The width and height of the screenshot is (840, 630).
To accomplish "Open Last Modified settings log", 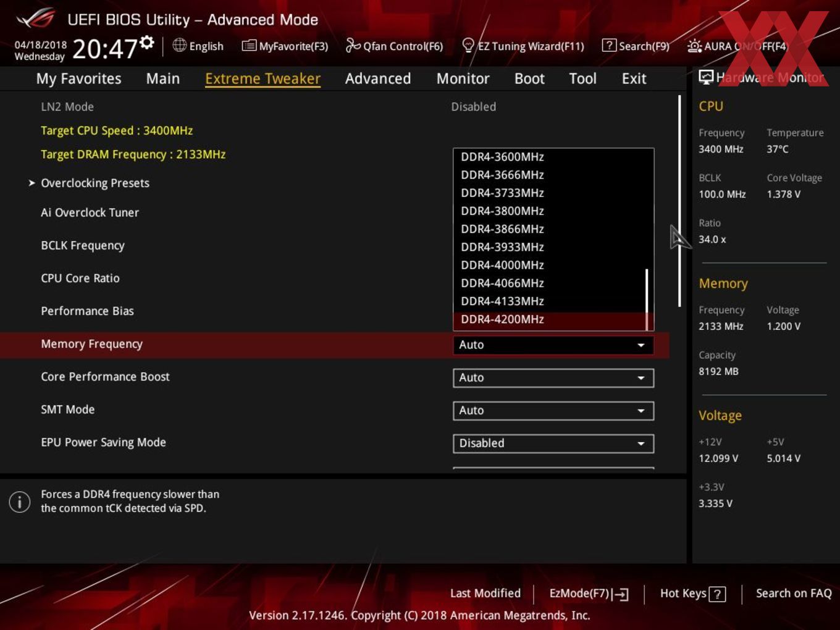I will 485,593.
